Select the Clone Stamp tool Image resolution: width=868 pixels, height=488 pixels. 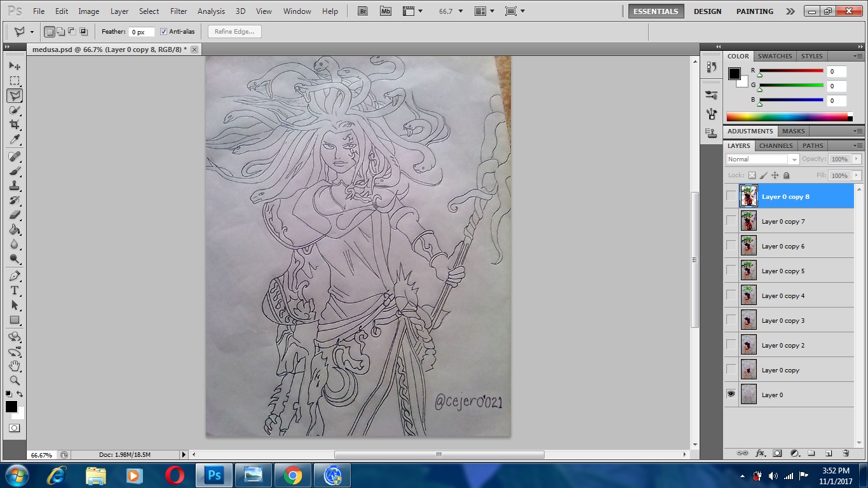pos(15,186)
